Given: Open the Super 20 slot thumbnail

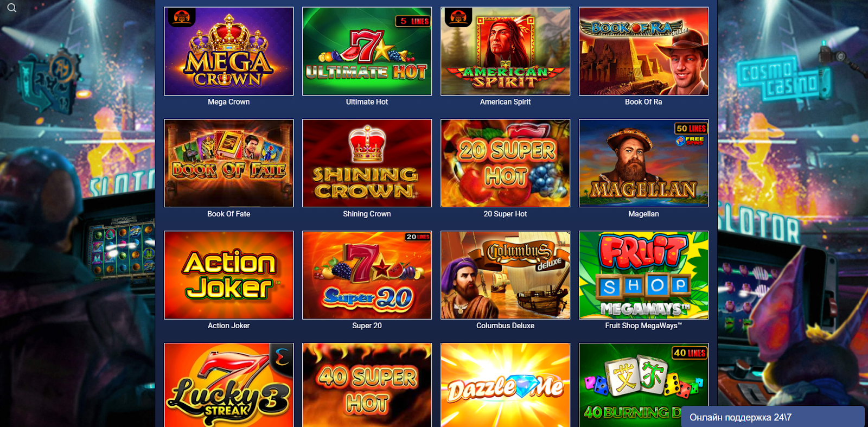Looking at the screenshot, I should [x=367, y=275].
